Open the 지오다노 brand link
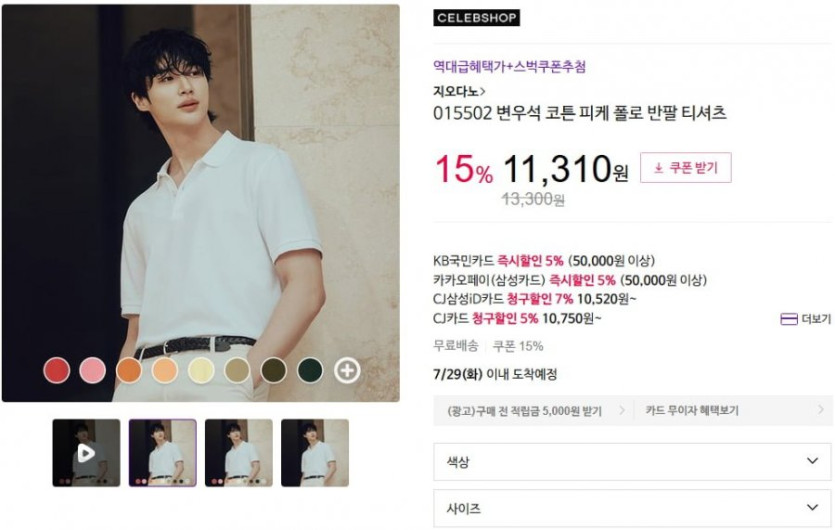This screenshot has width=835, height=530. (459, 92)
